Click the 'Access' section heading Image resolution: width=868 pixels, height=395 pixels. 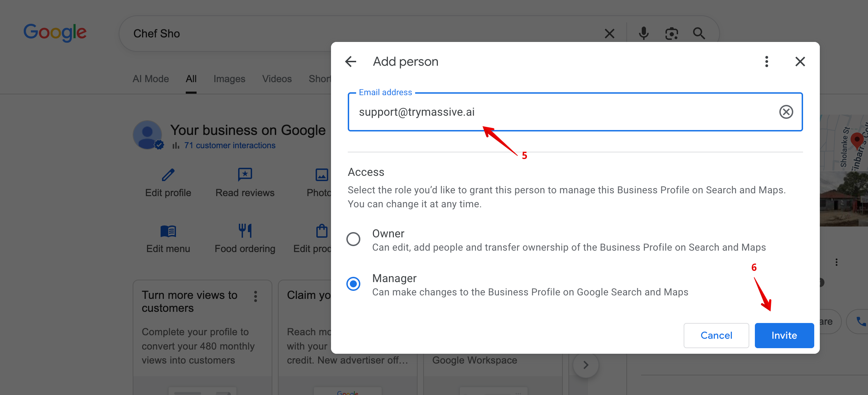[x=366, y=172]
